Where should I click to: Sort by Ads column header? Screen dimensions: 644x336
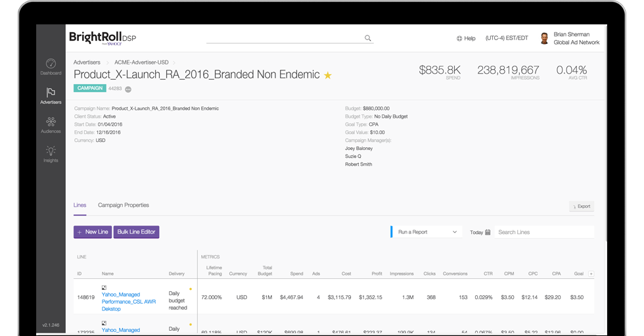pos(316,274)
